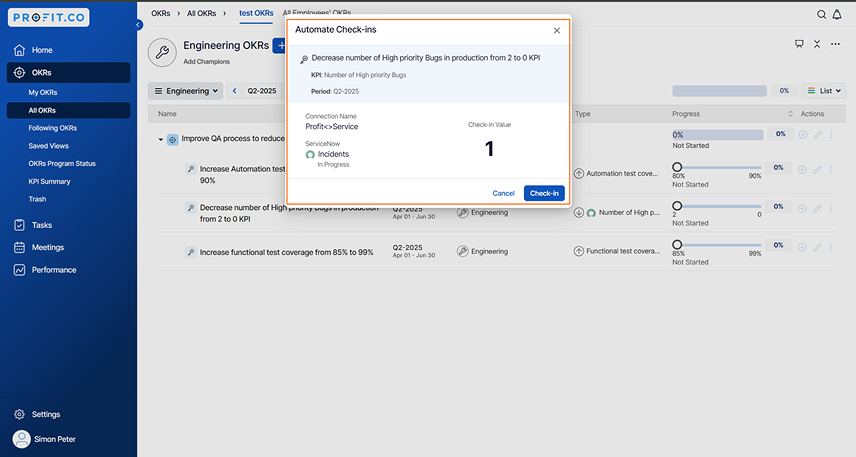The height and width of the screenshot is (457, 856).
Task: Open My OKRs
Action: (x=43, y=92)
